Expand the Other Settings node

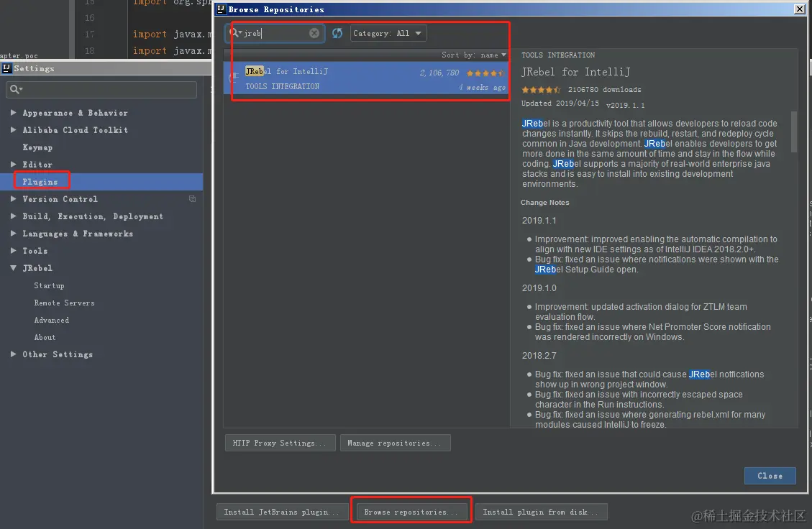pos(14,354)
